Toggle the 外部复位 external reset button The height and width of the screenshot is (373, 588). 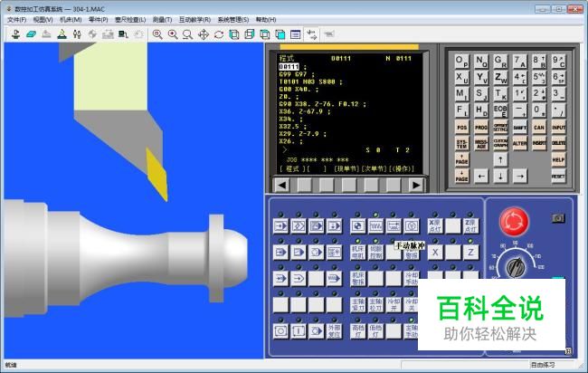click(334, 331)
